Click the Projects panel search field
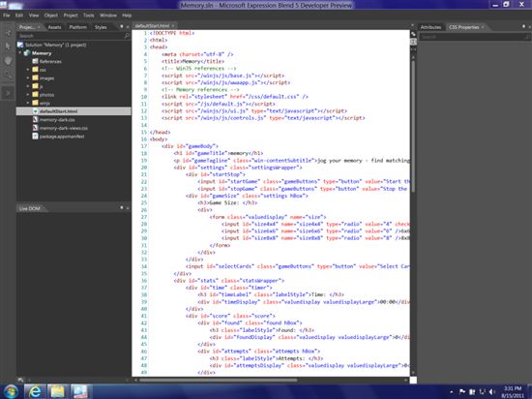 [74, 36]
